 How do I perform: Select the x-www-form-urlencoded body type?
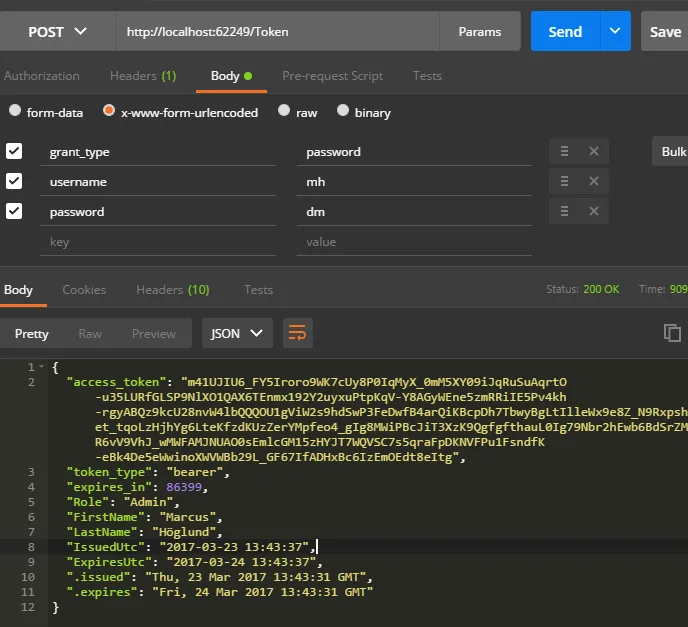coord(109,110)
